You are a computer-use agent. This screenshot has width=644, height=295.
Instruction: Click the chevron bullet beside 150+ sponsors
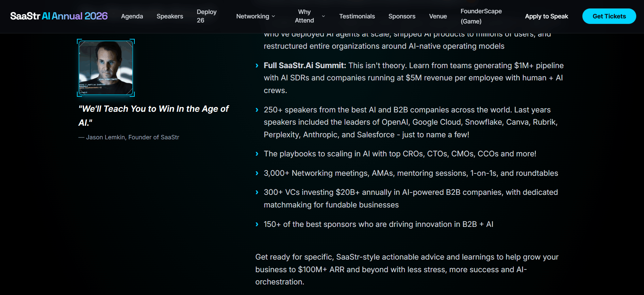point(257,224)
